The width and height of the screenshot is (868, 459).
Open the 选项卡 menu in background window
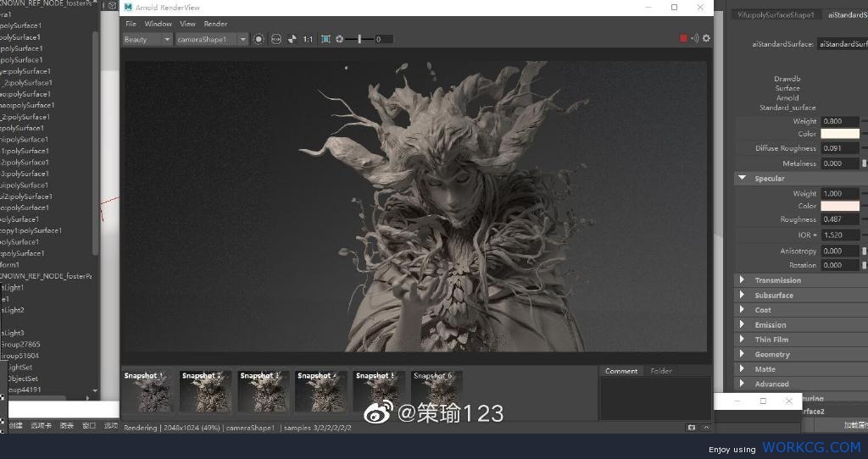(x=41, y=425)
